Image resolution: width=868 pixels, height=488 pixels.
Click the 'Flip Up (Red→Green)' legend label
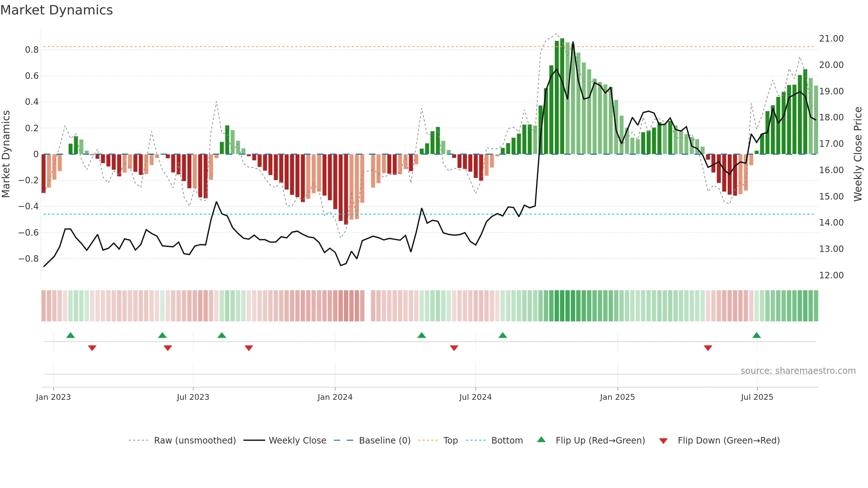[x=600, y=441]
